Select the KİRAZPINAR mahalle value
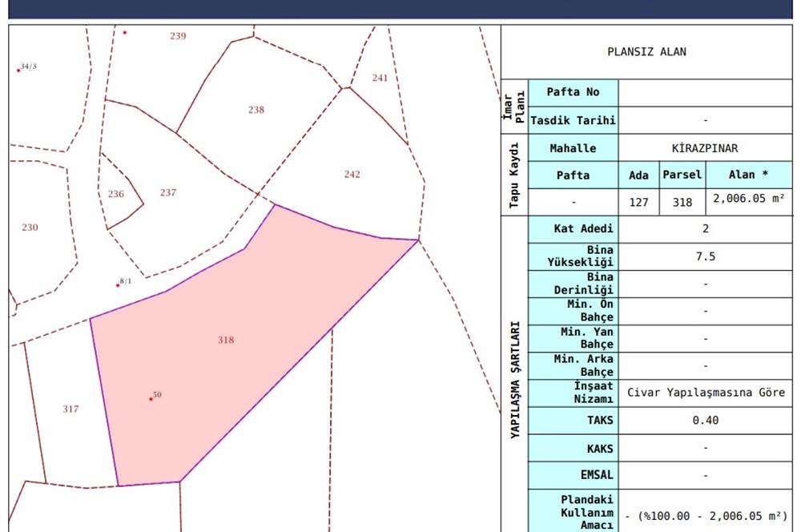Viewport: 801px width, 532px height. click(705, 148)
